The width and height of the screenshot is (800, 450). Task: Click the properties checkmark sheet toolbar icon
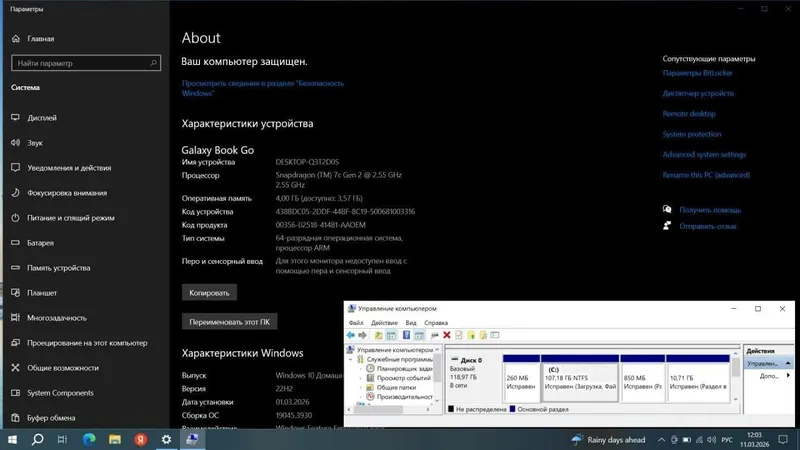coord(459,335)
